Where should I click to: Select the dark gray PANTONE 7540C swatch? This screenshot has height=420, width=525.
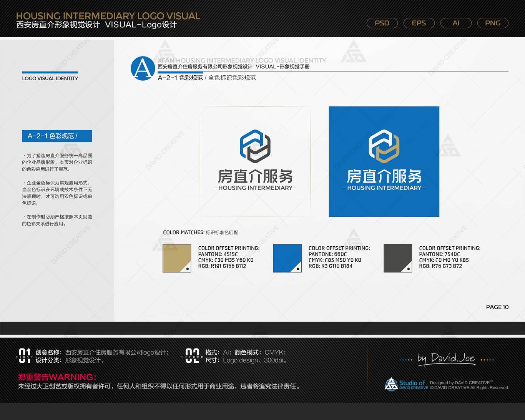(398, 258)
